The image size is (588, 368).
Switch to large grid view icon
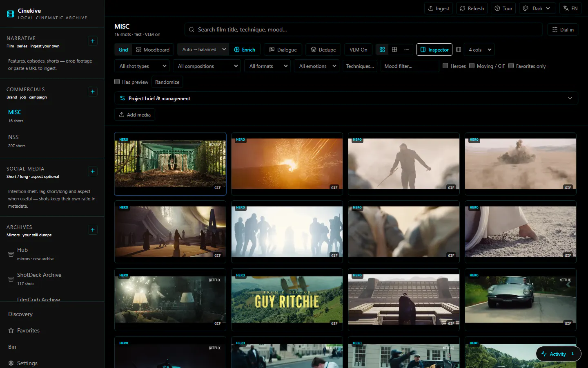coord(382,49)
